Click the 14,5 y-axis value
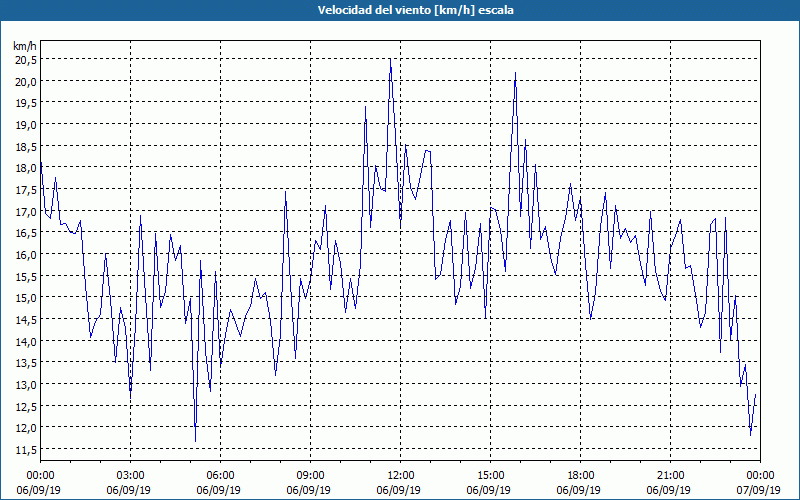Image resolution: width=800 pixels, height=500 pixels. (x=27, y=320)
